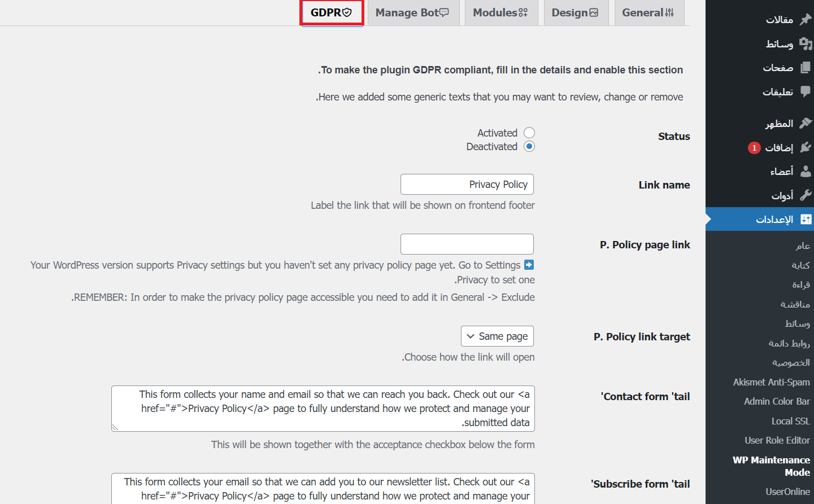Click the pushpin icon beside مقالات
Image resolution: width=814 pixels, height=504 pixels.
pyautogui.click(x=806, y=20)
